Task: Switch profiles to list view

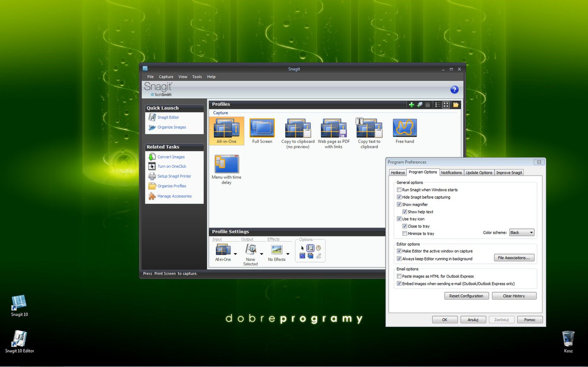Action: pos(437,105)
